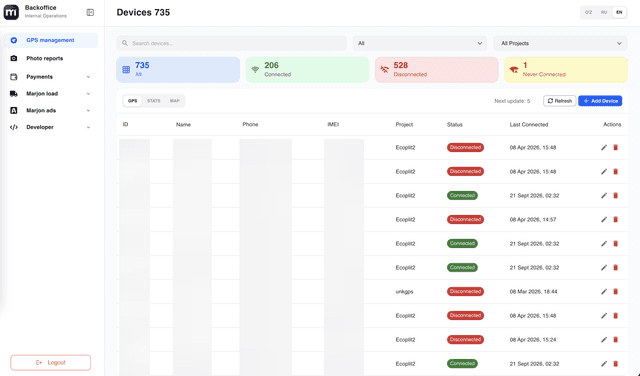
Task: Click the Status column header
Action: (x=455, y=125)
